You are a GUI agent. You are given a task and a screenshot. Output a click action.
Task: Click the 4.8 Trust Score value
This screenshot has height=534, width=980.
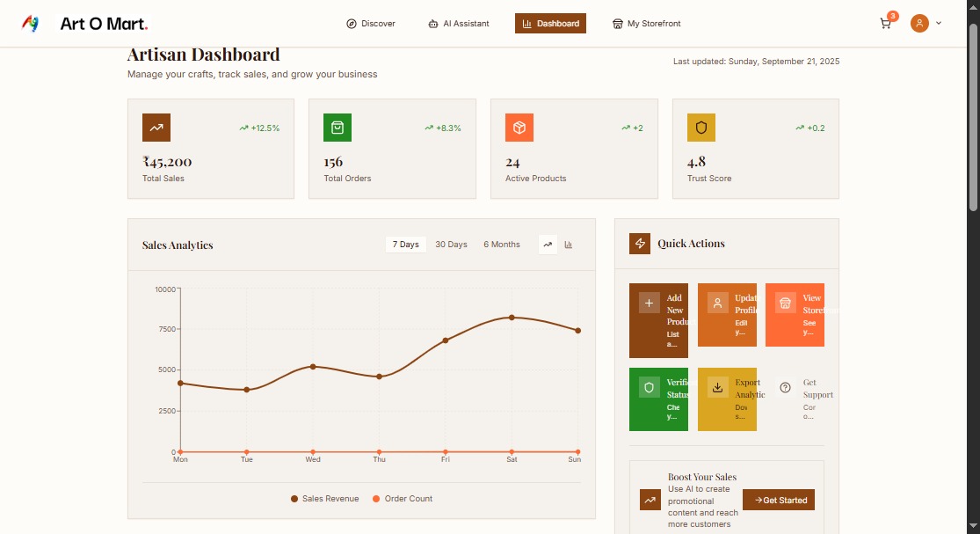(696, 162)
